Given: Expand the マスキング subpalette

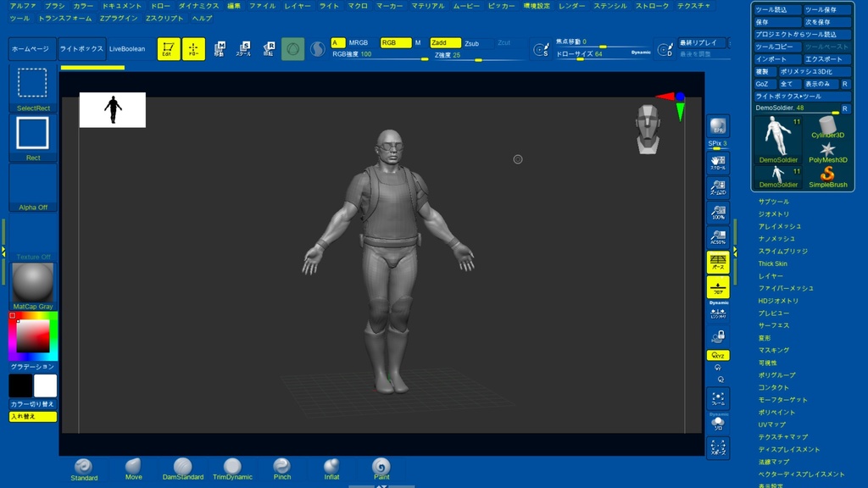Looking at the screenshot, I should 774,350.
